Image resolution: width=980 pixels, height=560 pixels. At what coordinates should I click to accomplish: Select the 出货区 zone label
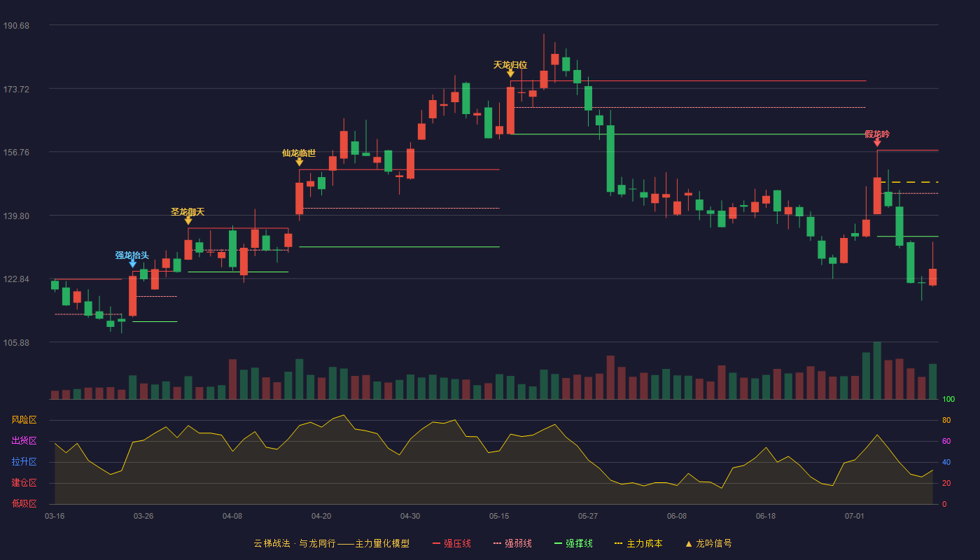pos(24,441)
